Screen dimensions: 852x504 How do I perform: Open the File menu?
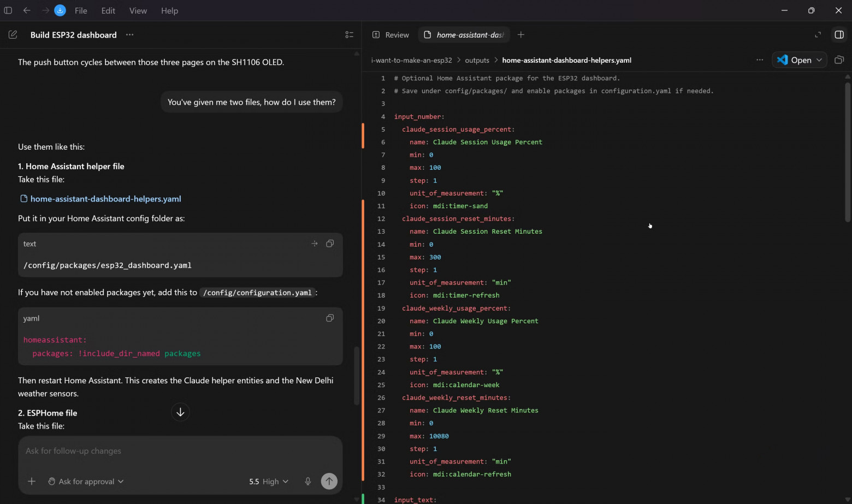click(81, 10)
